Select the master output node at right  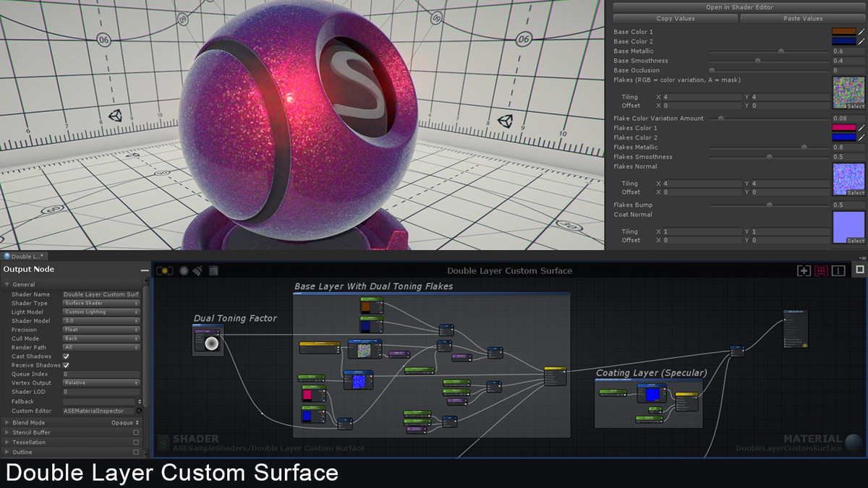pyautogui.click(x=796, y=329)
